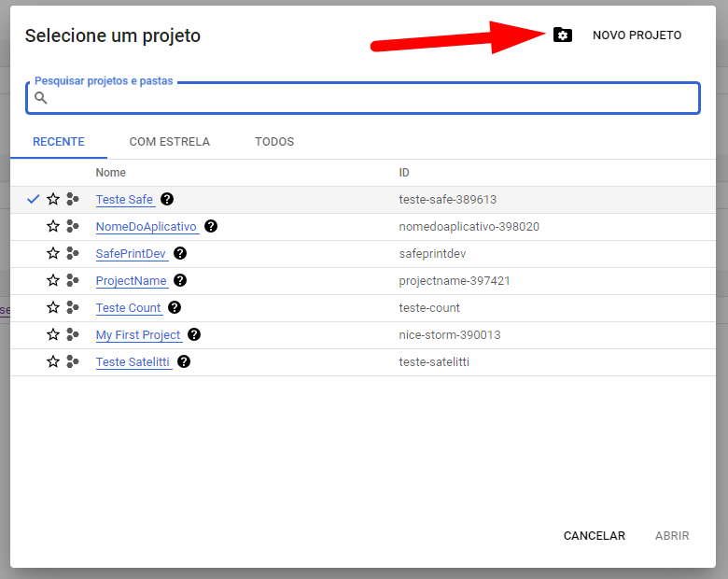Star the Teste Safe project
Image resolution: width=728 pixels, height=579 pixels.
click(x=53, y=199)
